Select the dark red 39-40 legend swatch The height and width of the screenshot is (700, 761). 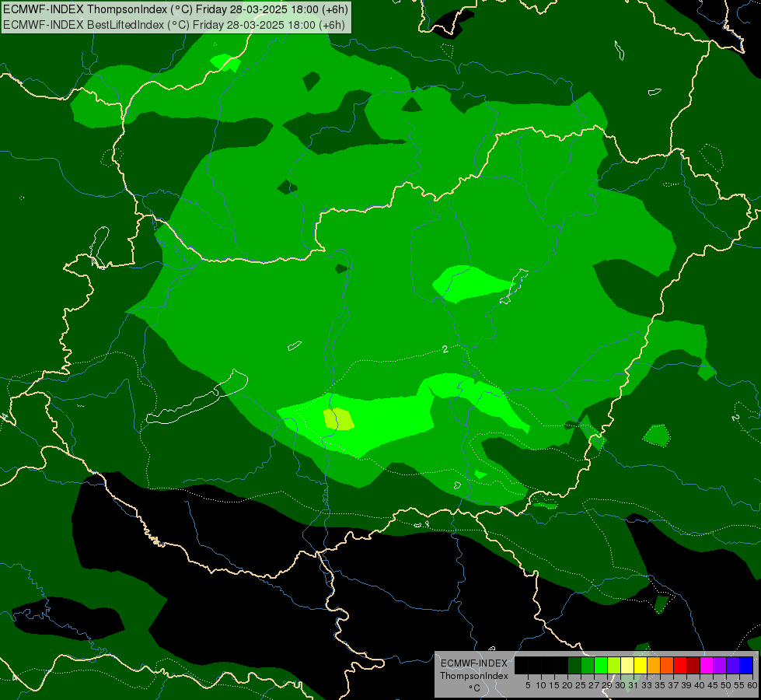pos(693,665)
